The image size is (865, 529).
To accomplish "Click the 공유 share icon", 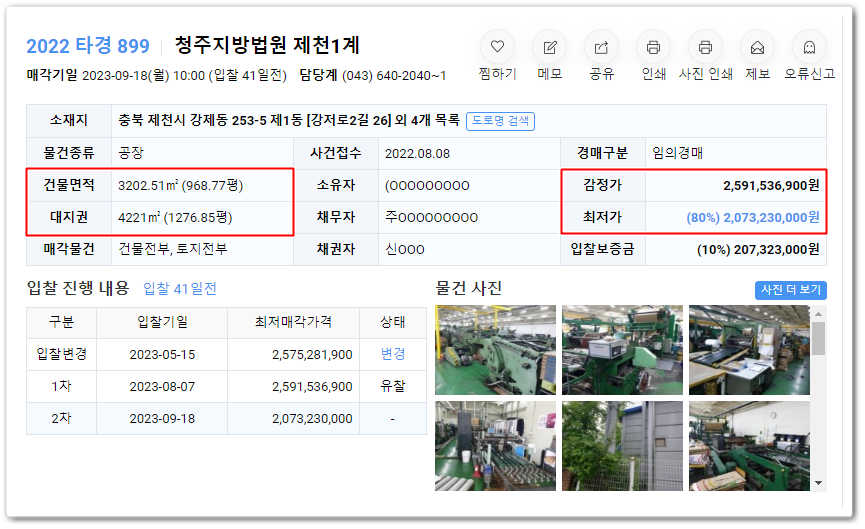I will [x=601, y=47].
